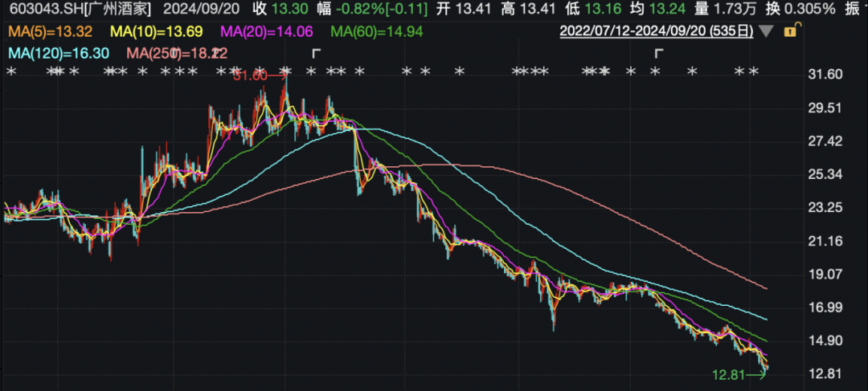
Task: Open the date range dropdown triangle
Action: tap(766, 32)
